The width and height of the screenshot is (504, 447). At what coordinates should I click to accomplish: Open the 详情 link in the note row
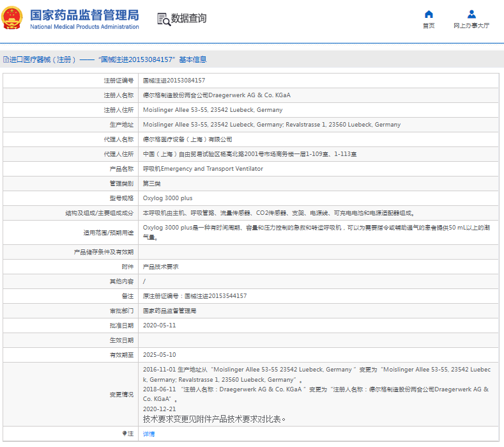tap(148, 434)
